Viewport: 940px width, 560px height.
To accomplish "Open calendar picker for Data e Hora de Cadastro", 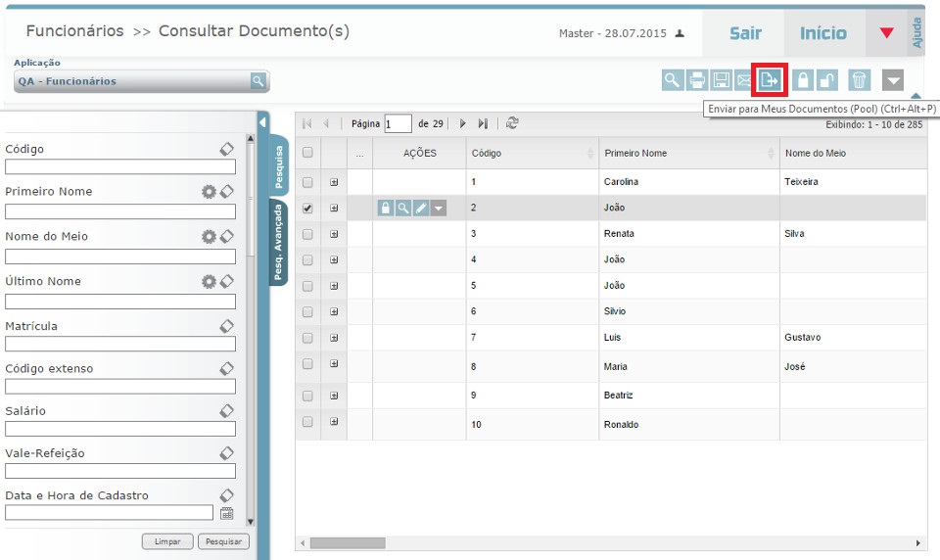I will coord(226,513).
